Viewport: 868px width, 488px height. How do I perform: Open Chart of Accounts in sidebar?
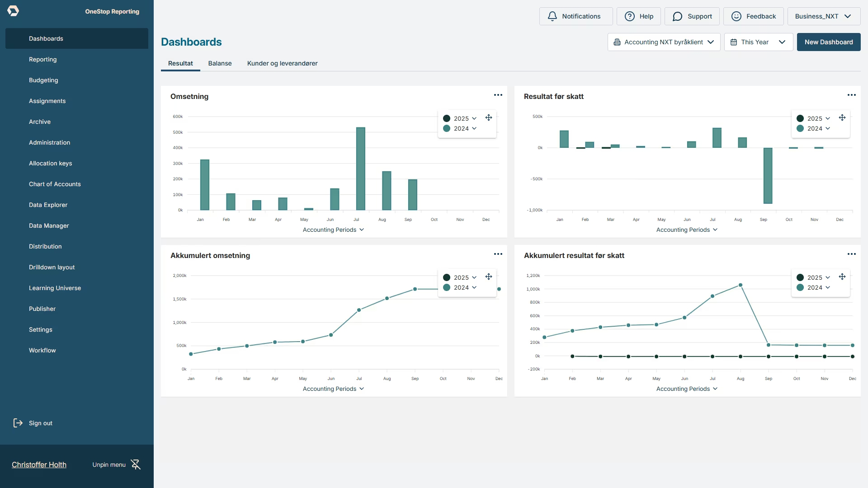coord(55,184)
